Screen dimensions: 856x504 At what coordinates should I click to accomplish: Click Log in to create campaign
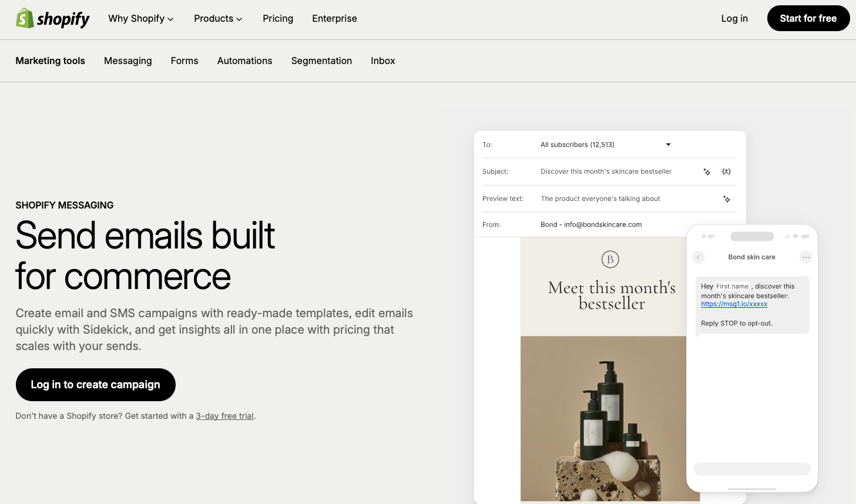[96, 385]
